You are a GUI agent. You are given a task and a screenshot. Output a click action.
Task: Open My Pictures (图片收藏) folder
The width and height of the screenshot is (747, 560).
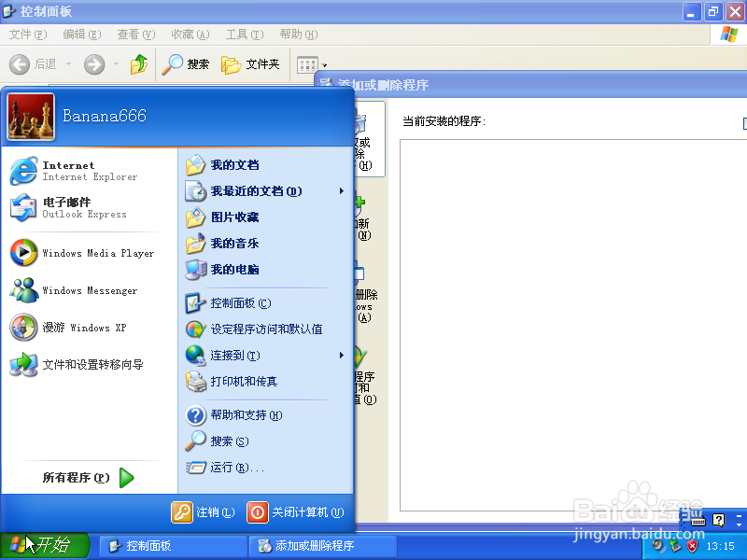coord(266,217)
